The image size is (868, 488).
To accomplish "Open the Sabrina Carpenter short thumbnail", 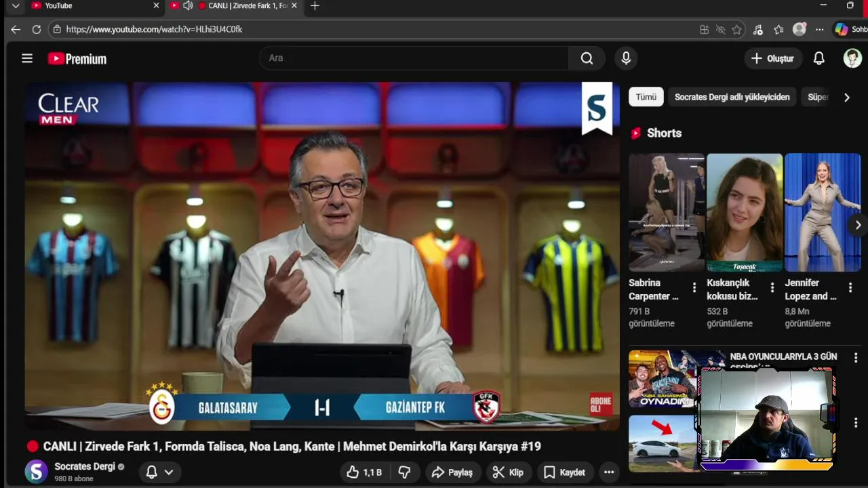I will click(x=667, y=213).
